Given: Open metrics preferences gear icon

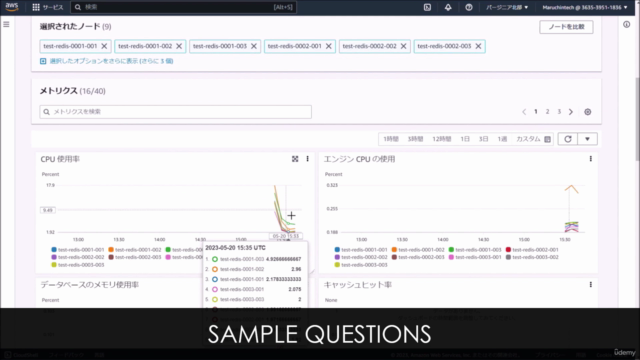Looking at the screenshot, I should click(588, 112).
